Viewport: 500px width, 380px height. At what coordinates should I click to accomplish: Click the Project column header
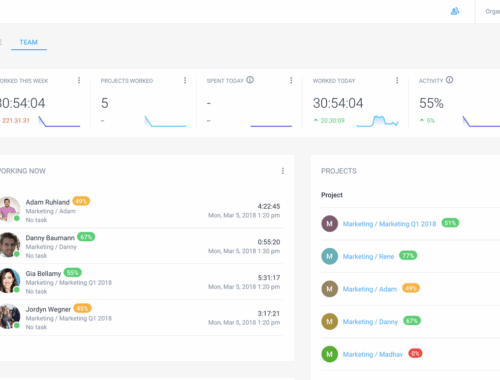332,195
